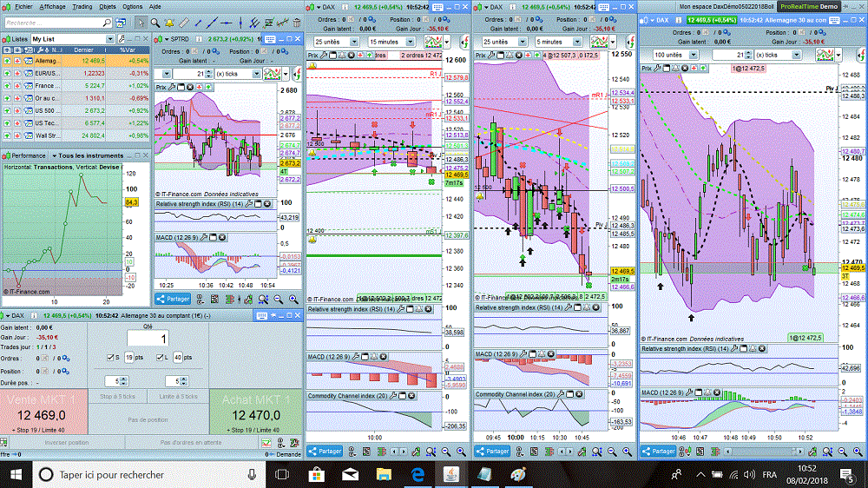
Task: Open the notification center
Action: tap(847, 475)
